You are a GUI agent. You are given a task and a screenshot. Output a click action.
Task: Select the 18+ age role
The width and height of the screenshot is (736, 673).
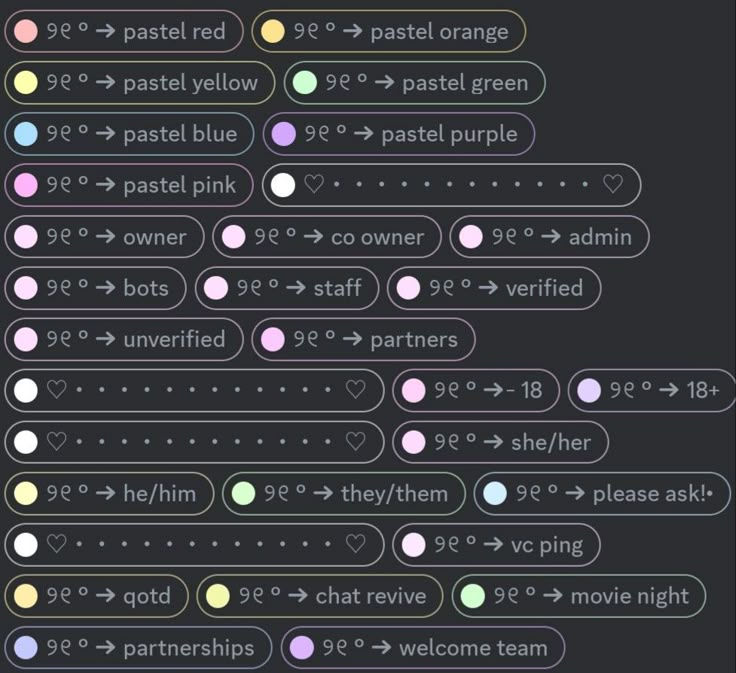[x=652, y=390]
